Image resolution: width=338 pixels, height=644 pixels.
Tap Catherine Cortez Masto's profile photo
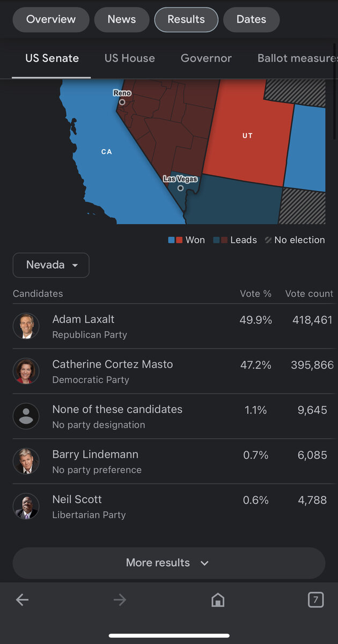pos(26,371)
